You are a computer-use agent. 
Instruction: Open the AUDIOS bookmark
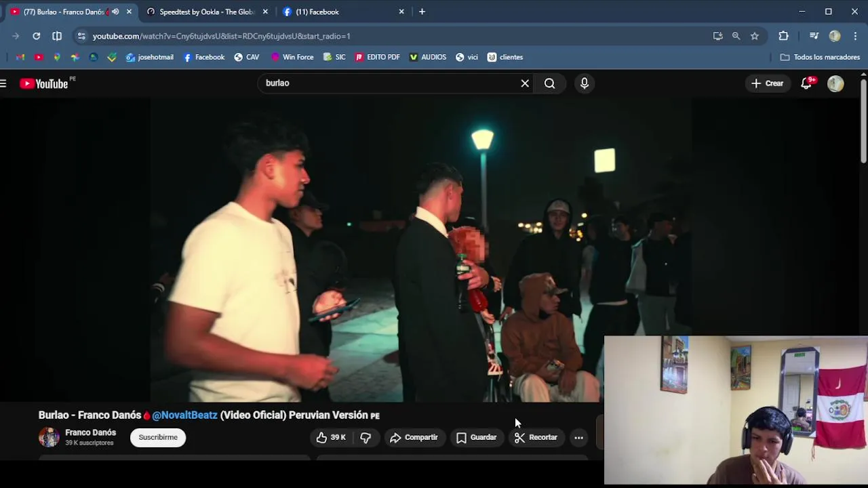427,57
